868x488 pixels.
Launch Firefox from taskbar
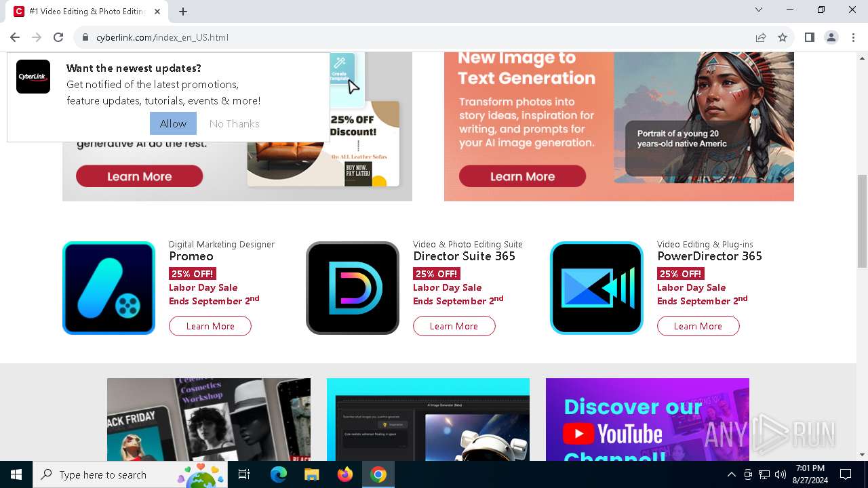pos(345,474)
